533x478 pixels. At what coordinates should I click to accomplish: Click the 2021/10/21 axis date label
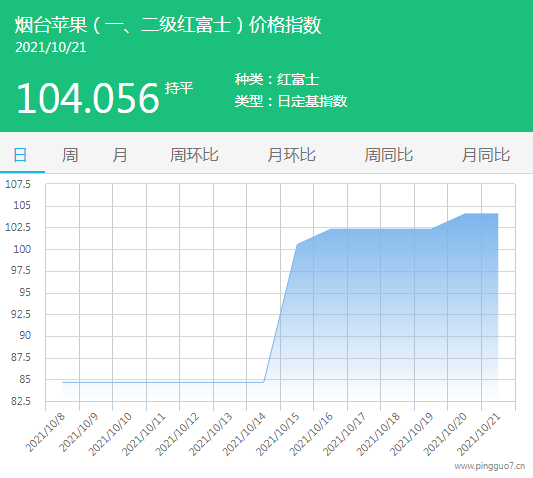coord(479,434)
